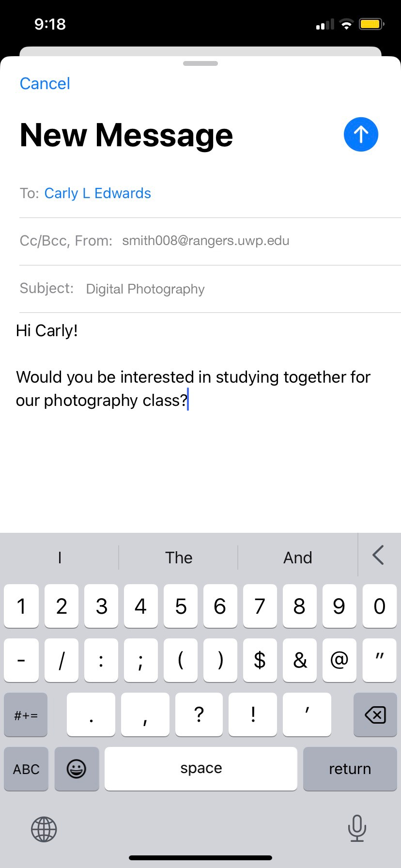Start dictation with the microphone icon
Screen dimensions: 401x868
pyautogui.click(x=357, y=828)
